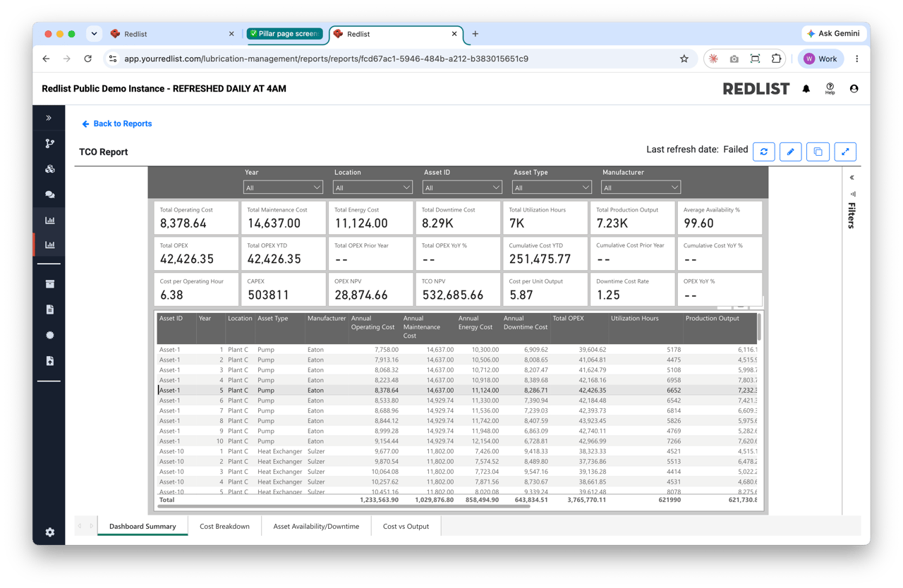Open the Asset Type filter dropdown
This screenshot has height=588, width=903.
552,188
